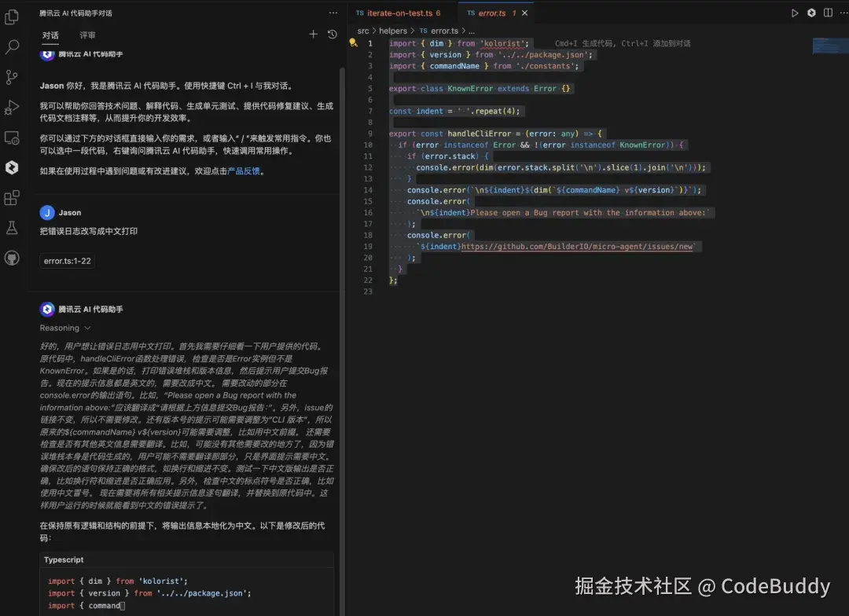
Task: Switch to iterate-on-test.ts tab
Action: pos(399,13)
